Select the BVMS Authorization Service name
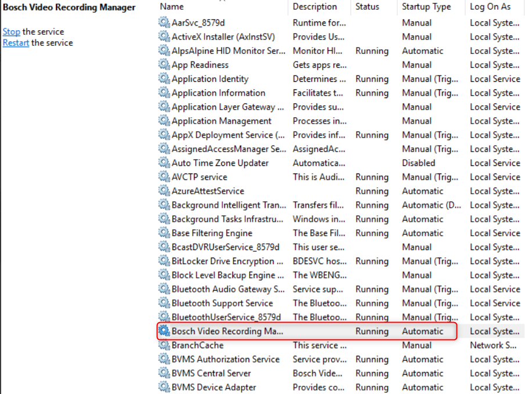 point(225,359)
